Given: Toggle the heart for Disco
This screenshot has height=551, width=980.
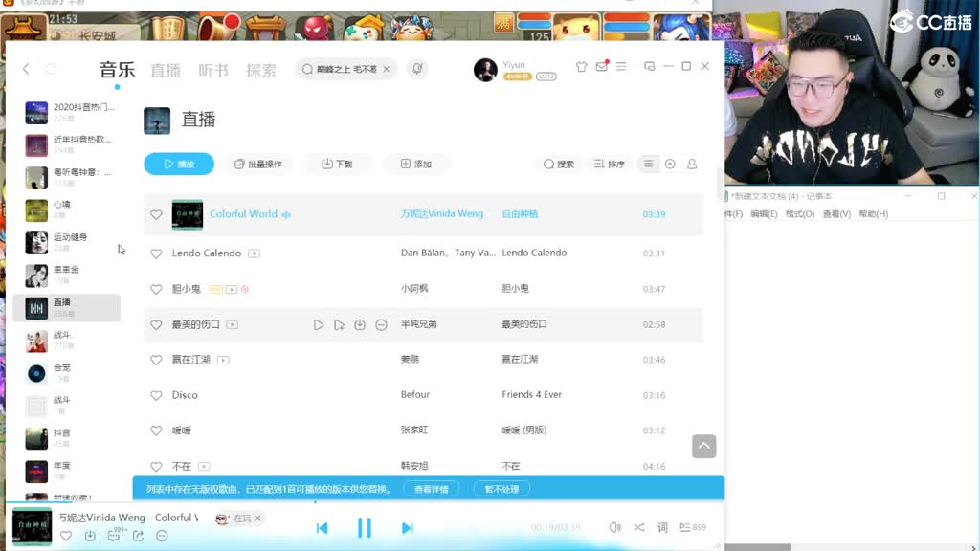Looking at the screenshot, I should tap(156, 395).
